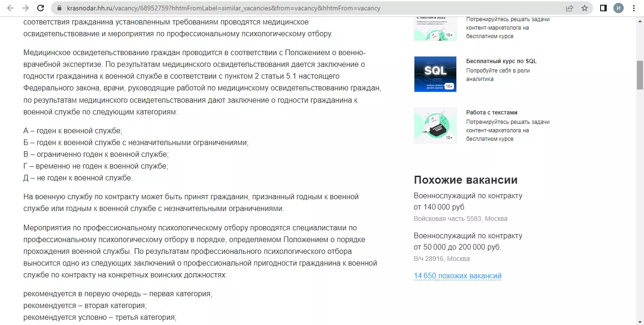Open 'Бесплатный курс по SQL' title
Image resolution: width=644 pixels, height=325 pixels.
(x=501, y=61)
